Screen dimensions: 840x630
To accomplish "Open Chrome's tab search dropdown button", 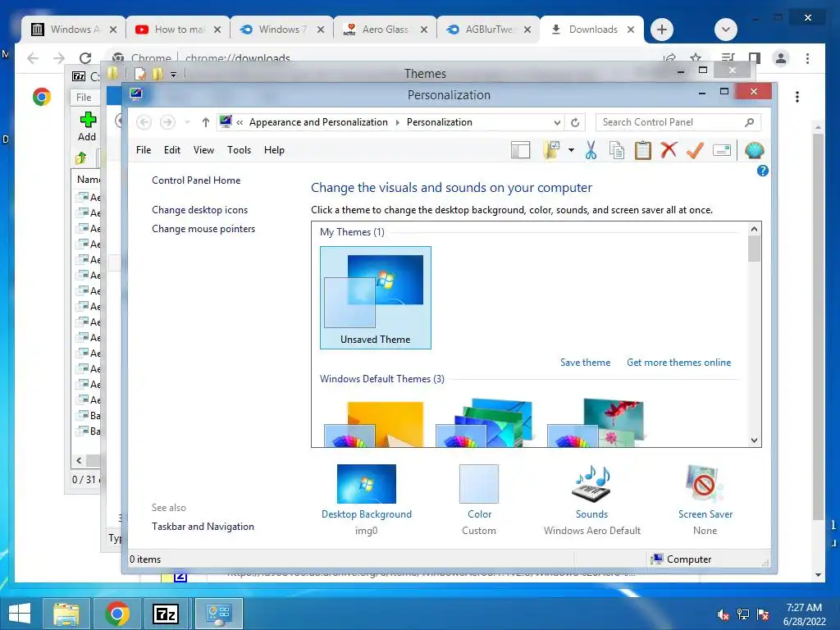I will pos(725,30).
